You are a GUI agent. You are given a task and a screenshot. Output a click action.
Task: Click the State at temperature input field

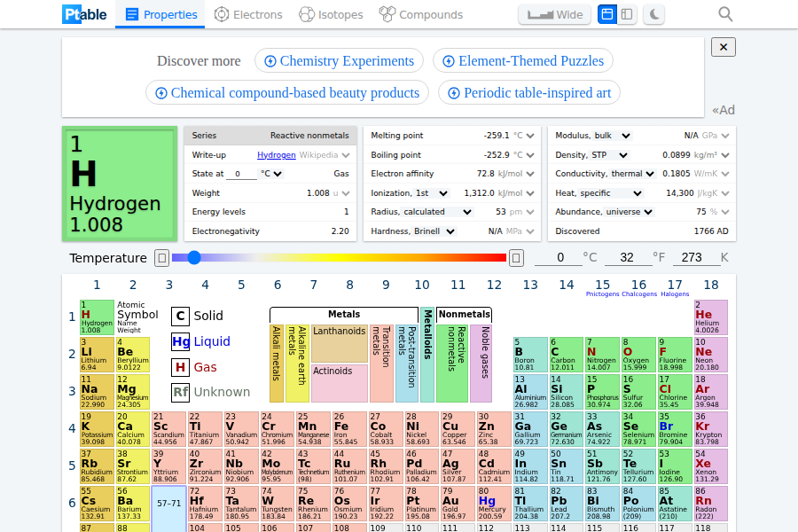242,174
